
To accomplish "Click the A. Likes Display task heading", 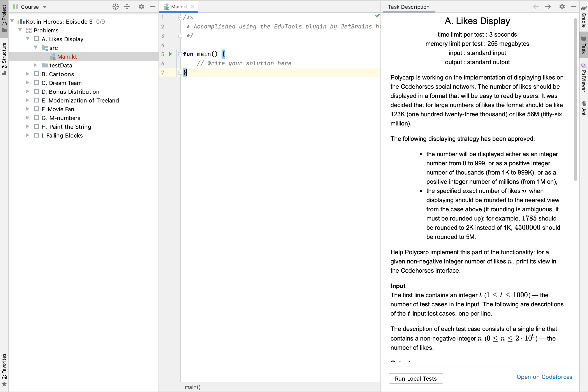I will coord(477,21).
